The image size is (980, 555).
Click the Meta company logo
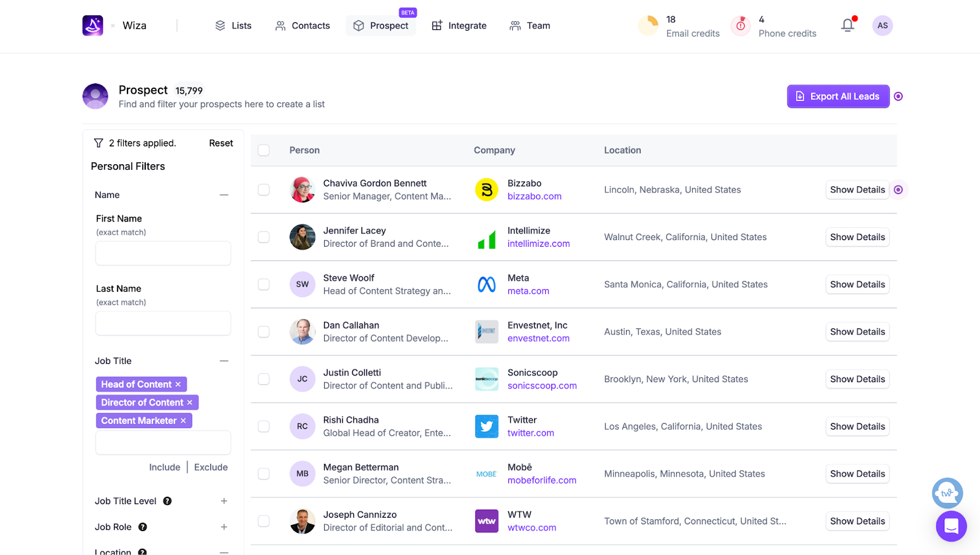coord(486,284)
